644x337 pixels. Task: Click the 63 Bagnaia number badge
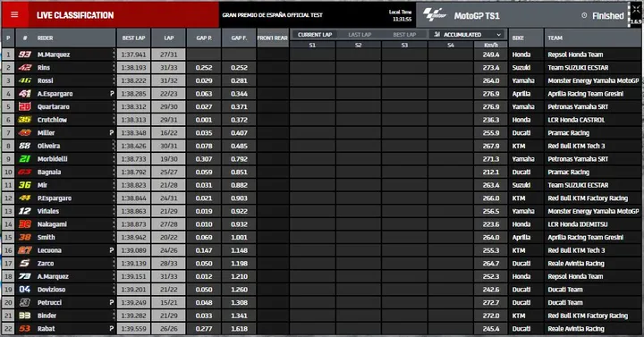point(25,172)
